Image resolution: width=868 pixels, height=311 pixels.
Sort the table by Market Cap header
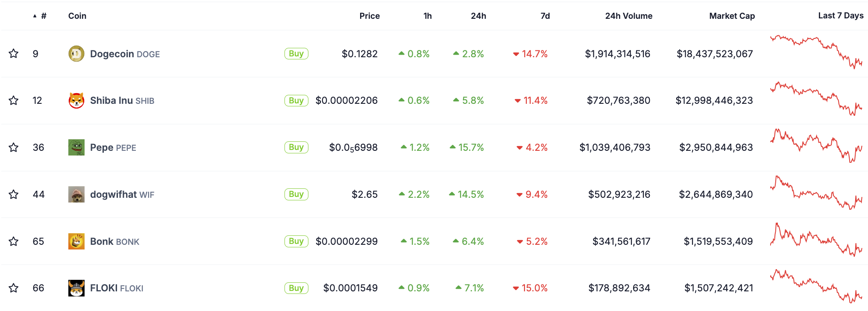732,16
